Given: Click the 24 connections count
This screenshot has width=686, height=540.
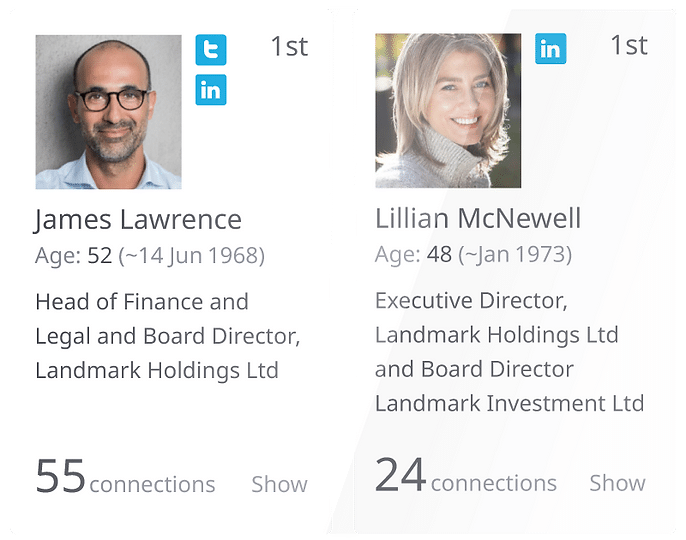Looking at the screenshot, I should (x=401, y=475).
